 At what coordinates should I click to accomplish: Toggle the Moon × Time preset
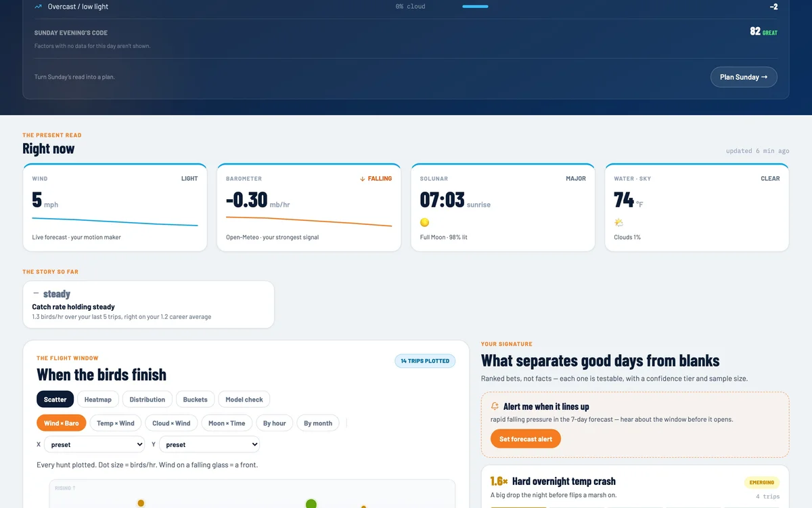[x=227, y=423]
